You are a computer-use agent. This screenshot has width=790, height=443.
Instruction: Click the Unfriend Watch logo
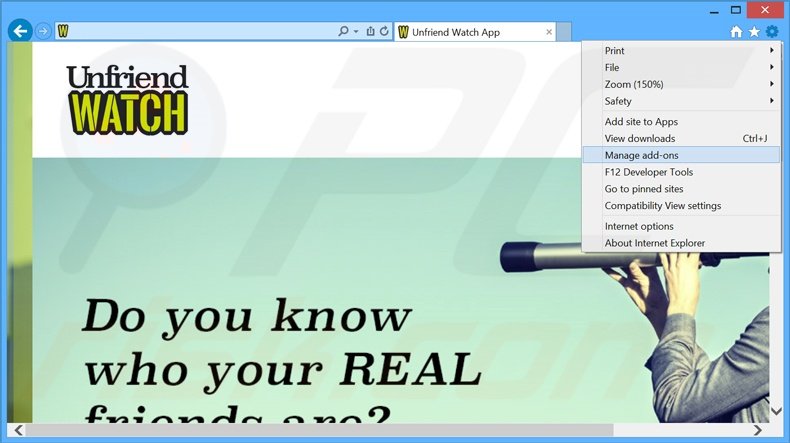tap(127, 100)
